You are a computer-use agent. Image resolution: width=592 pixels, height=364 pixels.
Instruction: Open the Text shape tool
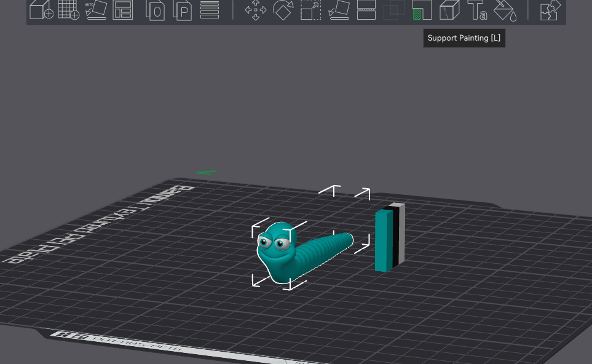pos(477,10)
